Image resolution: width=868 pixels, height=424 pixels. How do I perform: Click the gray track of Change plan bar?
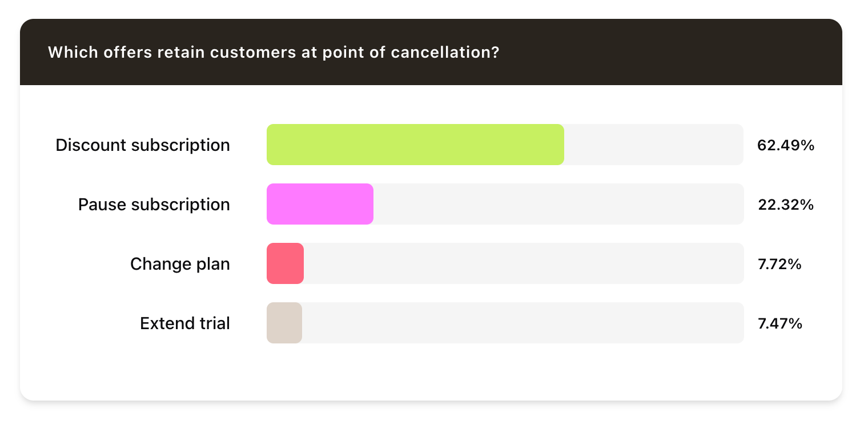tap(523, 263)
